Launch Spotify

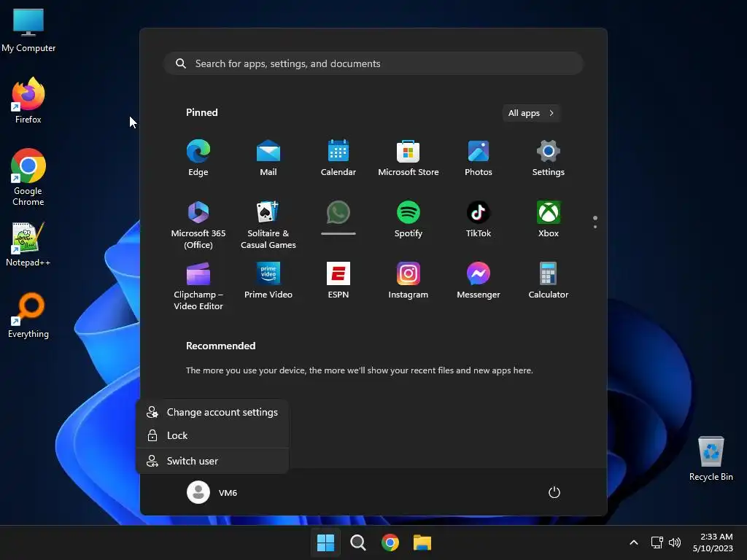[x=409, y=219]
